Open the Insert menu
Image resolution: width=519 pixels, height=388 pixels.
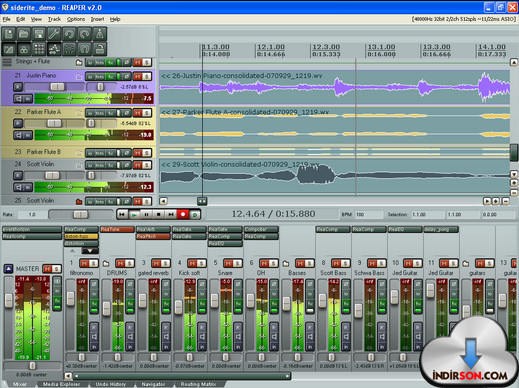click(x=97, y=19)
